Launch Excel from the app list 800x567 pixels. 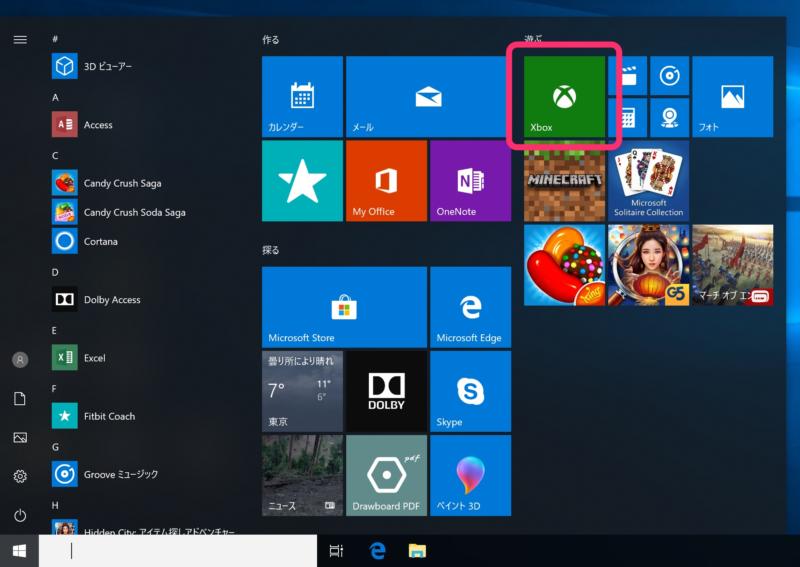pos(148,357)
